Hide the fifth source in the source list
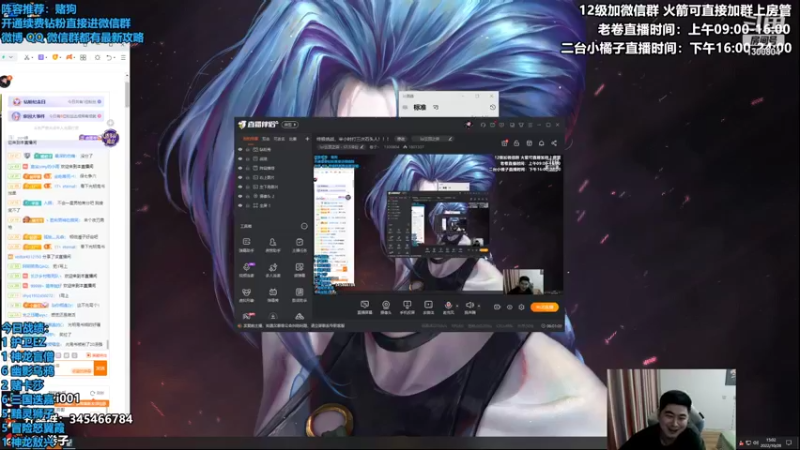 click(x=240, y=187)
